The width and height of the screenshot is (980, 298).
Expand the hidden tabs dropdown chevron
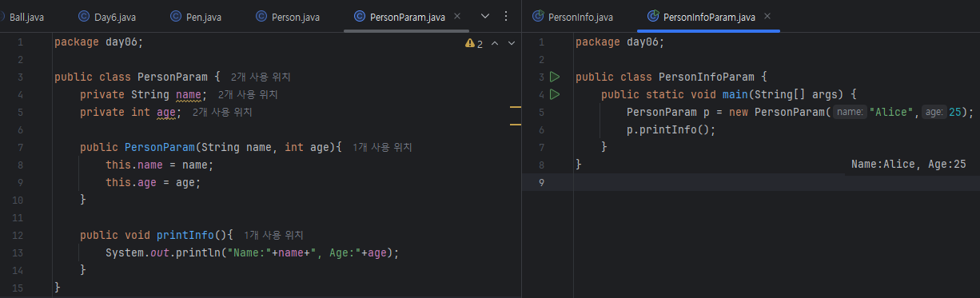coord(485,16)
